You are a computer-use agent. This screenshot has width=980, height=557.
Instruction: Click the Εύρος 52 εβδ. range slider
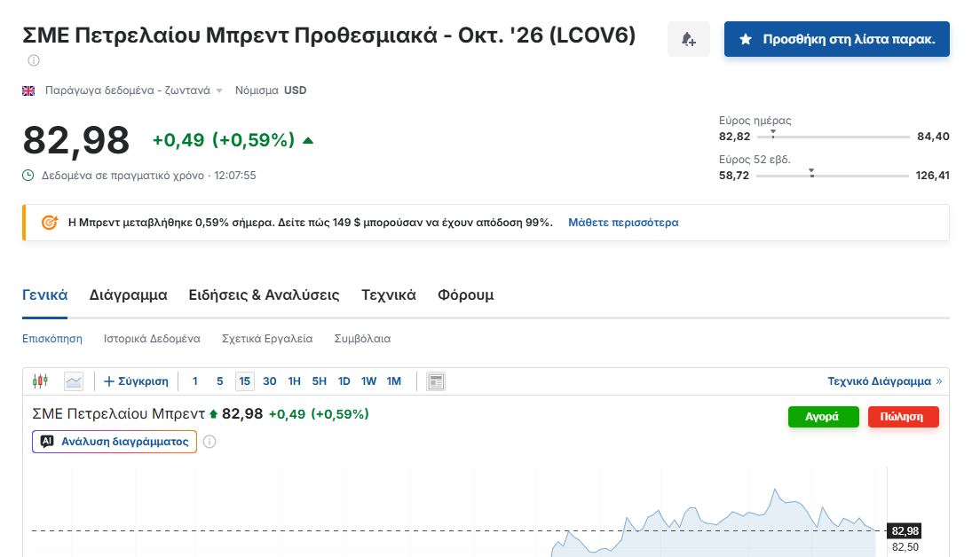pos(833,175)
